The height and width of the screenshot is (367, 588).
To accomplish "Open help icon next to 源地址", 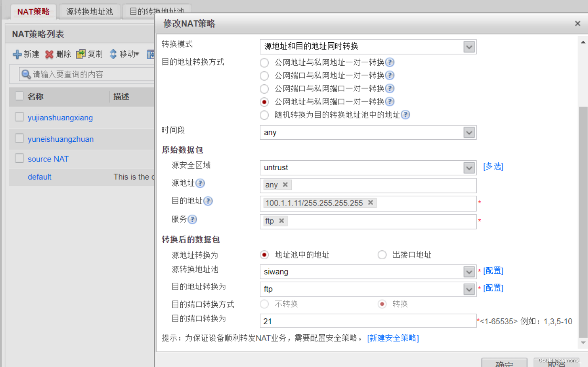I will click(200, 183).
